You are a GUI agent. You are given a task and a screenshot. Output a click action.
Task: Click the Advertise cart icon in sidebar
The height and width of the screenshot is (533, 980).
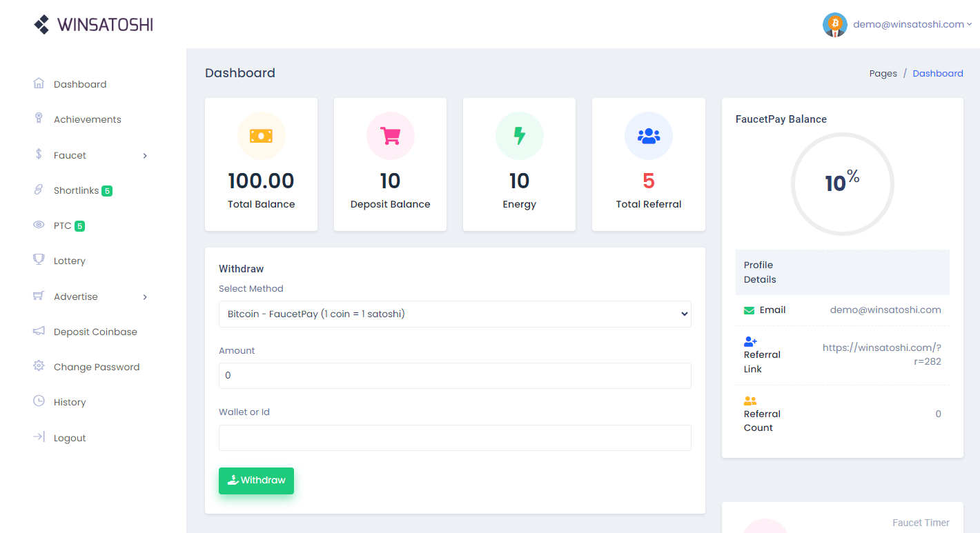[x=39, y=296]
